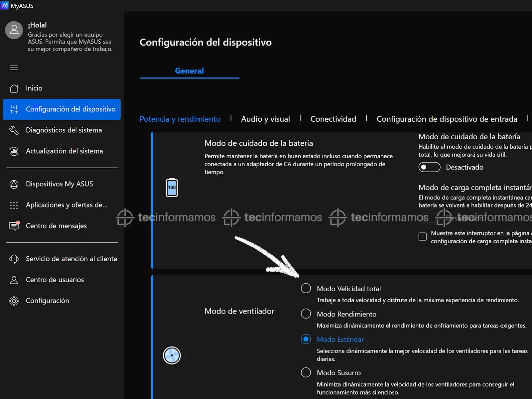The image size is (532, 399).
Task: Click the Desactivado status text
Action: 465,167
